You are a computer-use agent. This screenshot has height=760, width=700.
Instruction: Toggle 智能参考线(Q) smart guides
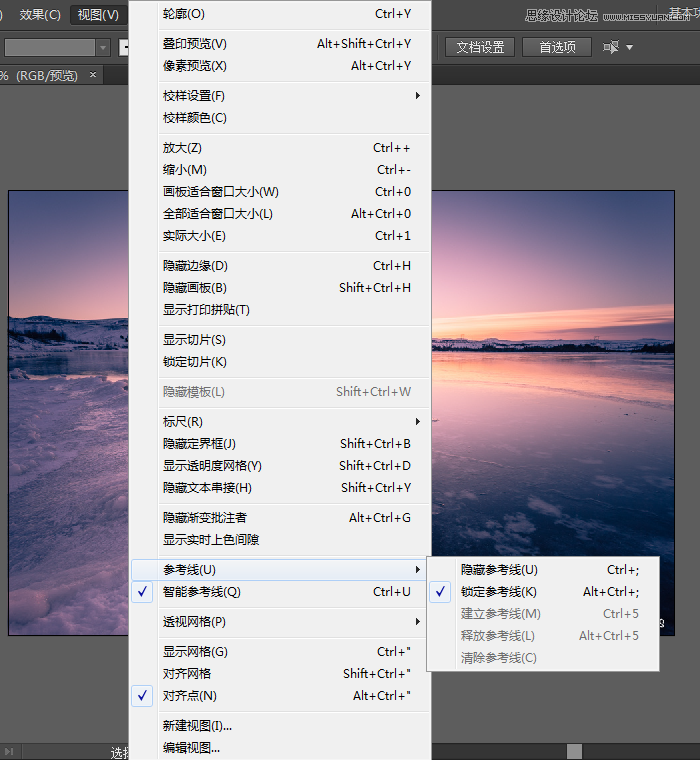(281, 592)
